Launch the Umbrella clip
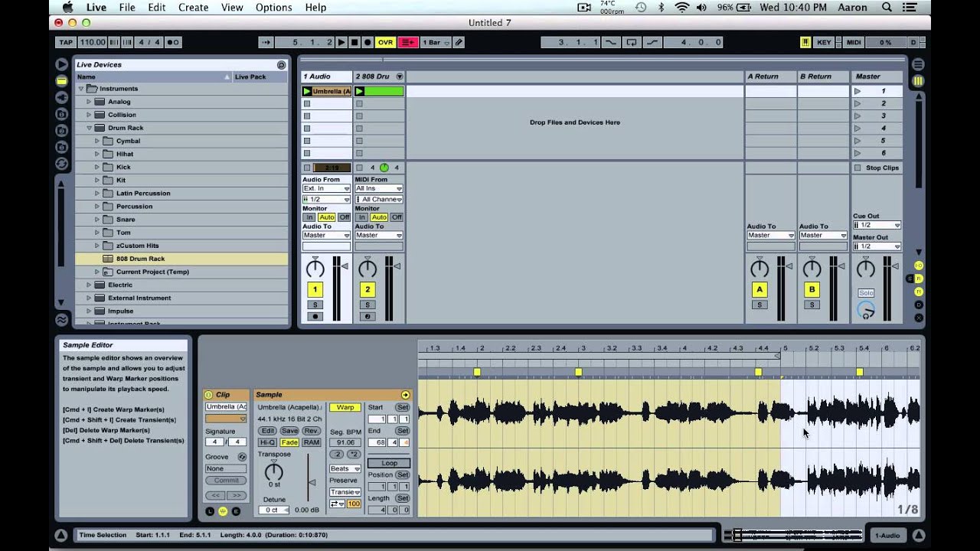980x551 pixels. [307, 91]
